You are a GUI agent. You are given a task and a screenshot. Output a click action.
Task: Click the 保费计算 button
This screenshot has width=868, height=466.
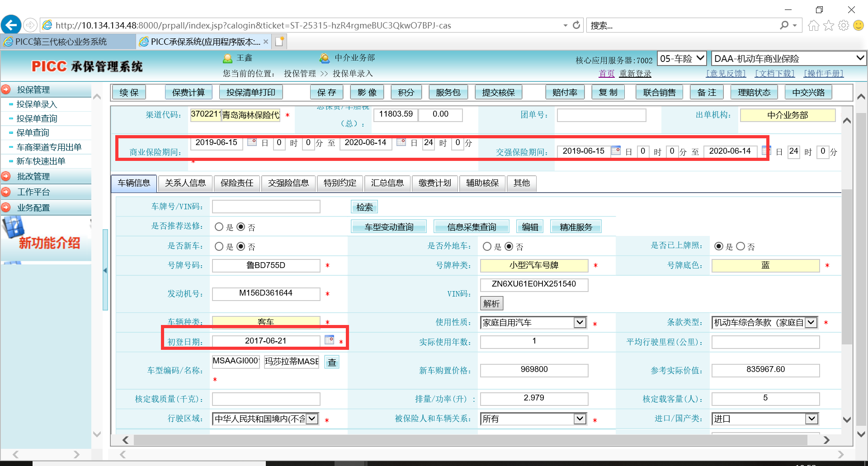(189, 93)
